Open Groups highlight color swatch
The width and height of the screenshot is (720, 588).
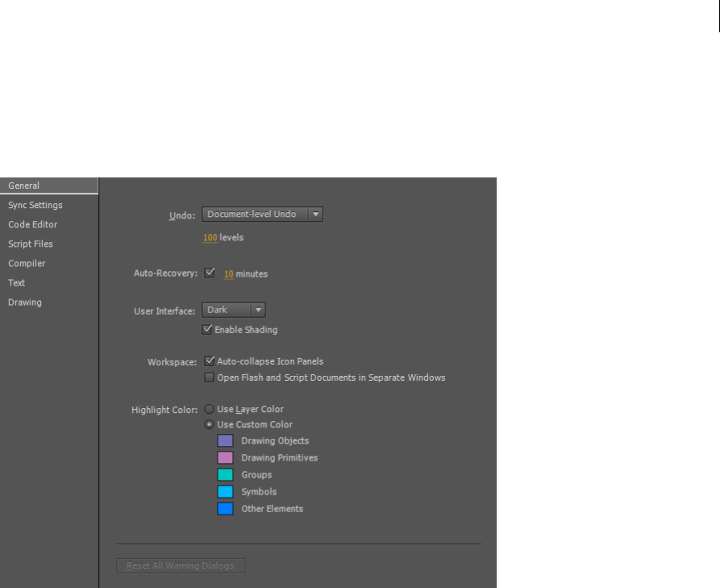pos(225,474)
